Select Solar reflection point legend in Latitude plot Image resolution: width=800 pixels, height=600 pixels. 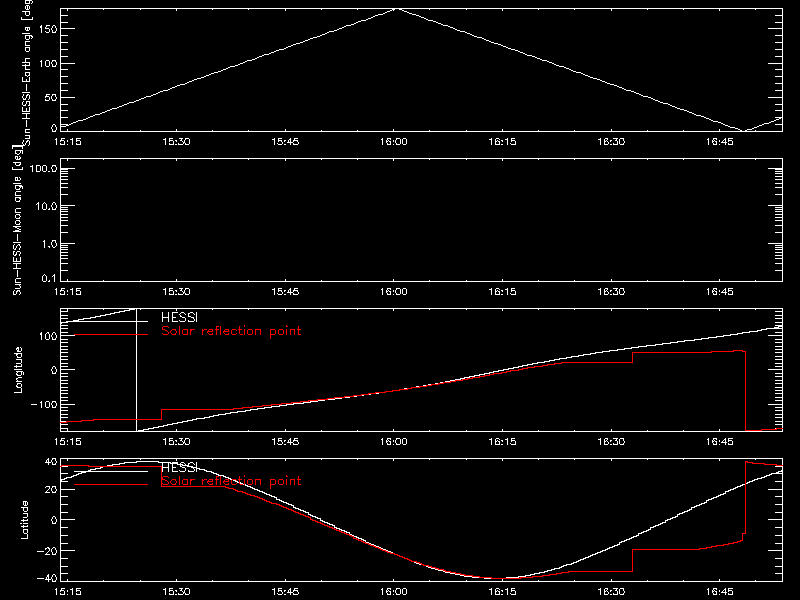coord(231,481)
